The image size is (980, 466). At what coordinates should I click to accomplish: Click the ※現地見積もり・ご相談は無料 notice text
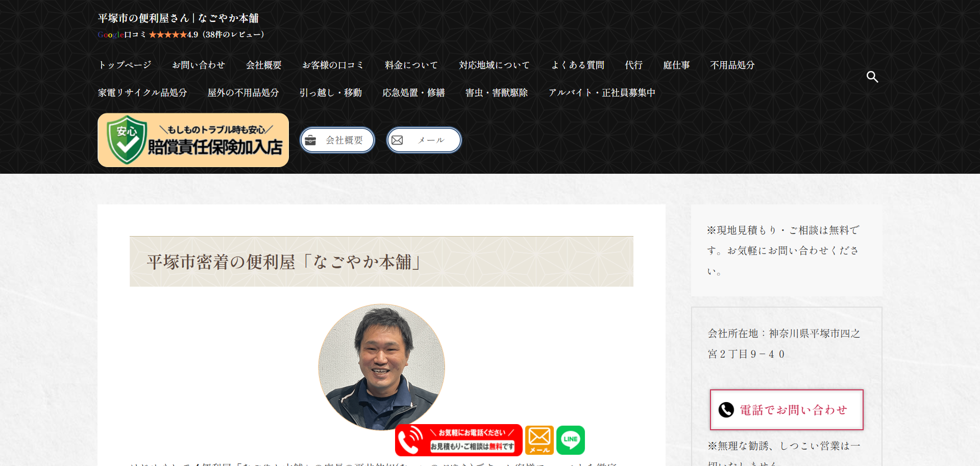[x=783, y=250]
